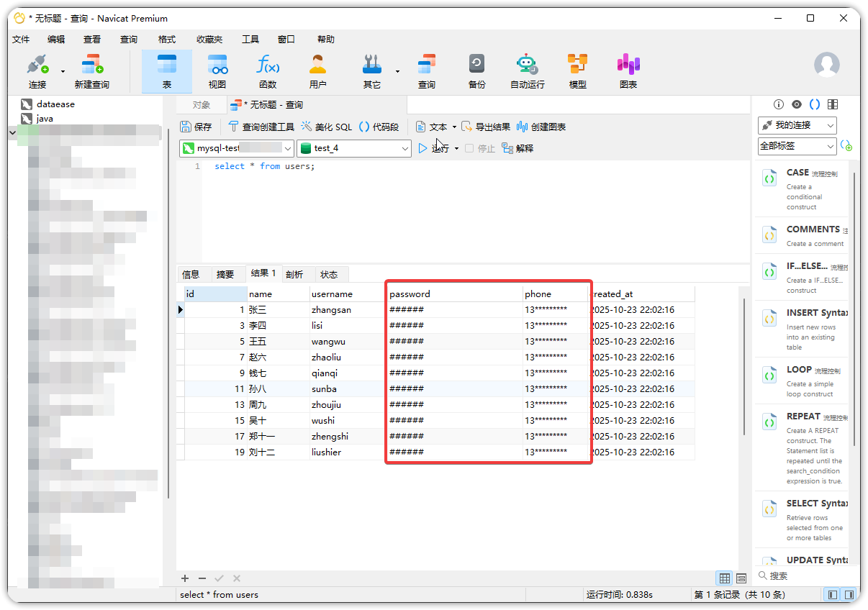868x610 pixels.
Task: Click the results table vertical scrollbar
Action: tap(744, 367)
